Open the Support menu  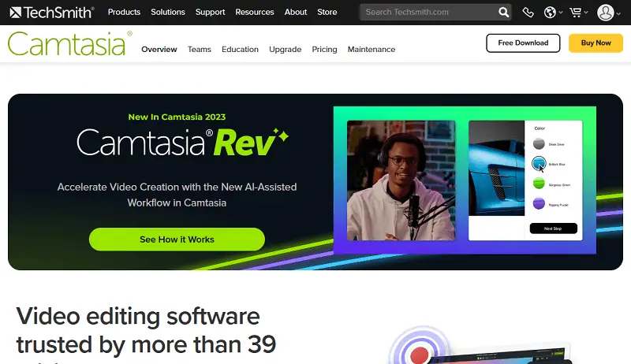tap(210, 12)
